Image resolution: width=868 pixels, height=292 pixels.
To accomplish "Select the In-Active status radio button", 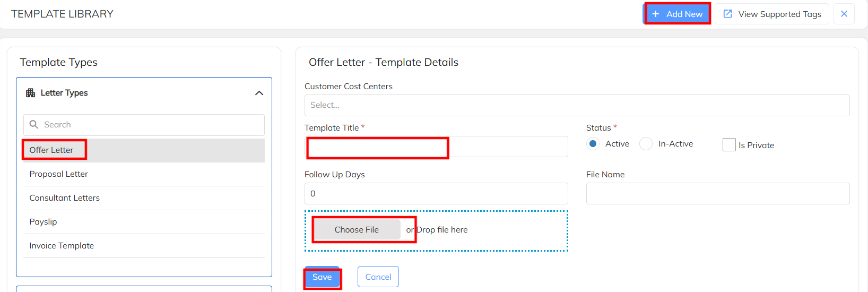I will (x=646, y=143).
